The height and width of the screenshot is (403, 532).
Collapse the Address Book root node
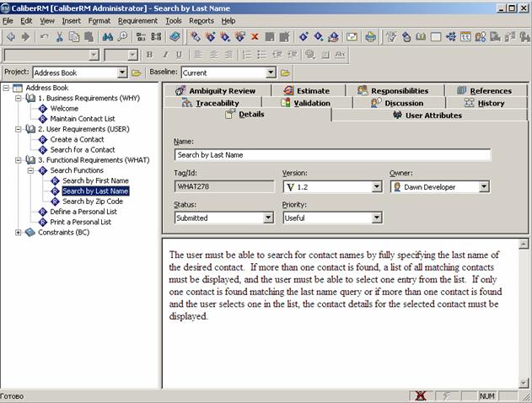pyautogui.click(x=6, y=89)
